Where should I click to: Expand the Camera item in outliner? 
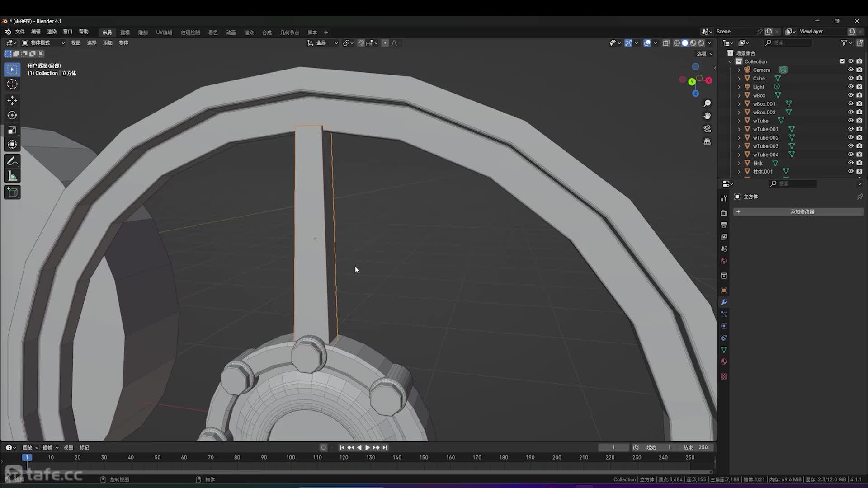(x=739, y=70)
